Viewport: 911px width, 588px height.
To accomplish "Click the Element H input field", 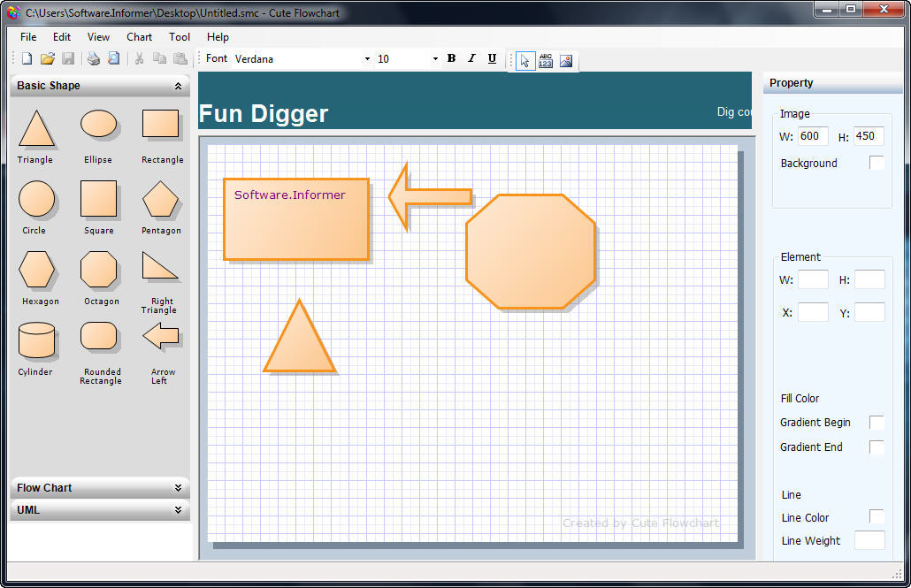I will tap(869, 279).
